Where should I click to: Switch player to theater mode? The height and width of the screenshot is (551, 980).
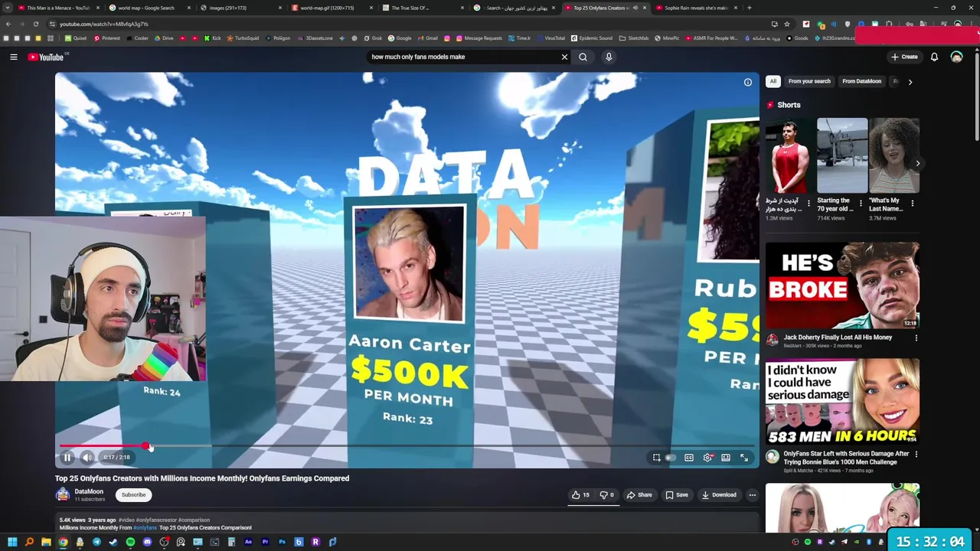pyautogui.click(x=726, y=458)
